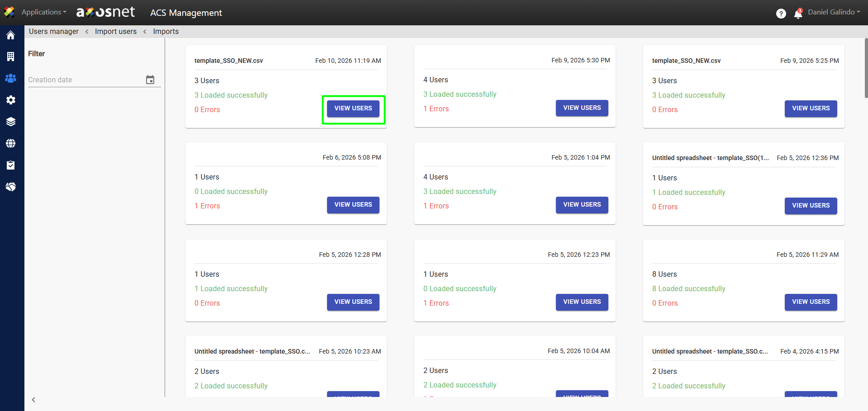
Task: Select the users group sidebar icon
Action: (11, 78)
